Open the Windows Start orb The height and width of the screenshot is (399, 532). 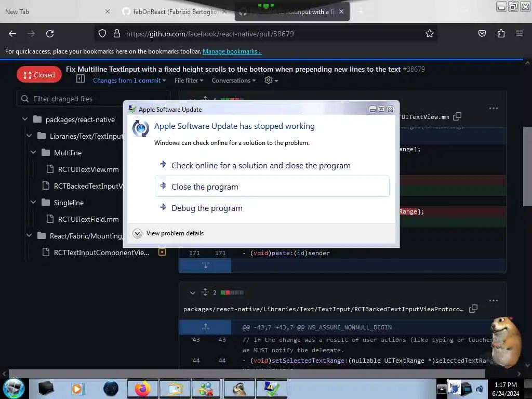pyautogui.click(x=14, y=389)
